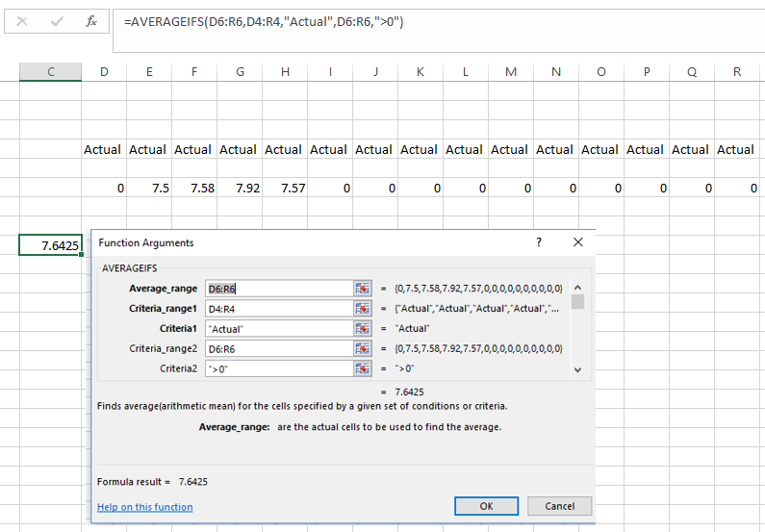Screen dimensions: 765x532
Task: Select column H header
Action: [285, 72]
